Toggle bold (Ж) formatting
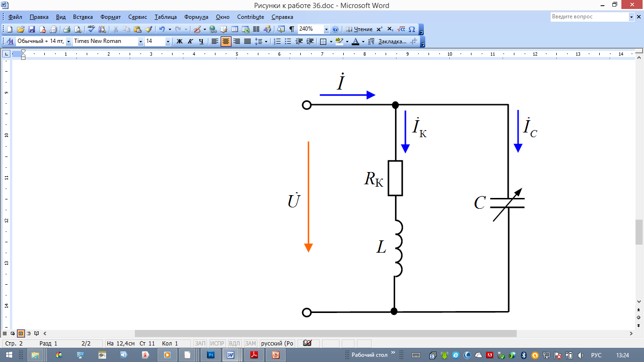This screenshot has height=362, width=644. coord(179,41)
